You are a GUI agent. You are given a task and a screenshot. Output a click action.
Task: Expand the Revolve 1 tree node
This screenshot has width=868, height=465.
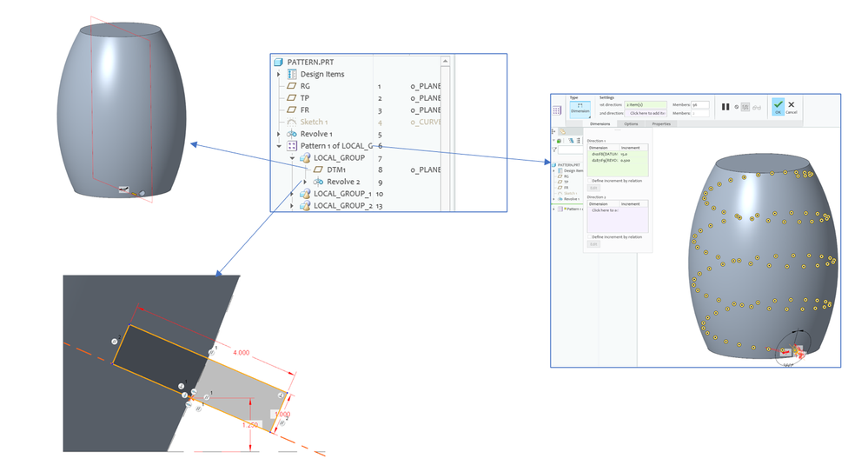pyautogui.click(x=279, y=134)
